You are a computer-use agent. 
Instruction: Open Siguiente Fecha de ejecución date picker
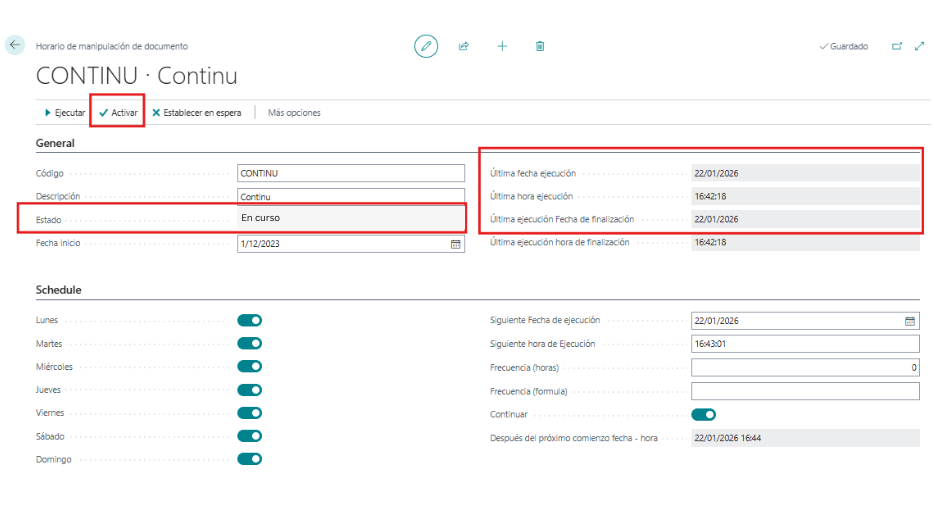[910, 321]
